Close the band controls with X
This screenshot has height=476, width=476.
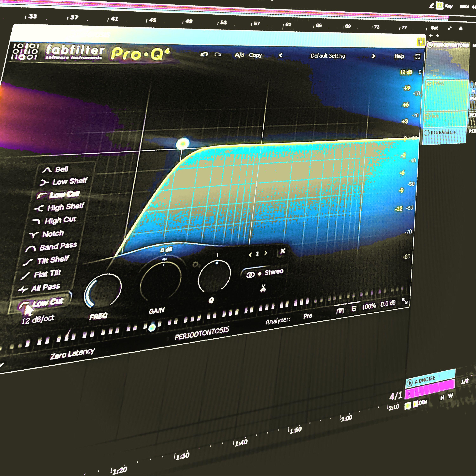point(283,251)
